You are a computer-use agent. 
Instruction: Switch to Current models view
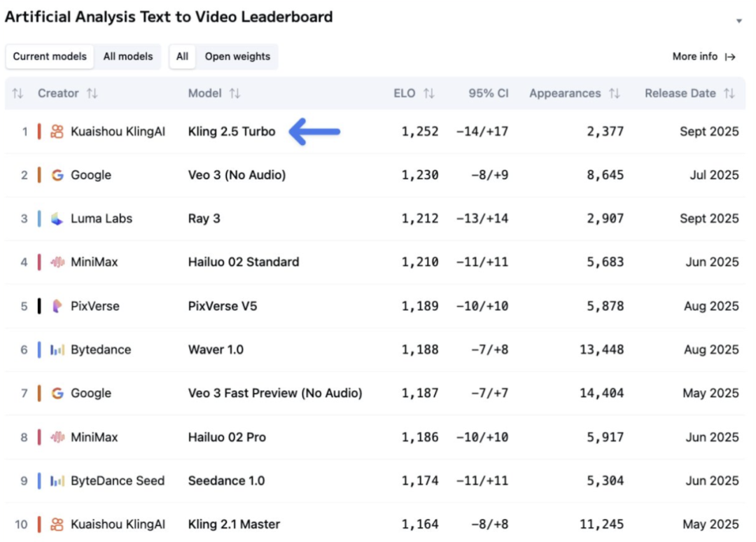click(x=50, y=57)
